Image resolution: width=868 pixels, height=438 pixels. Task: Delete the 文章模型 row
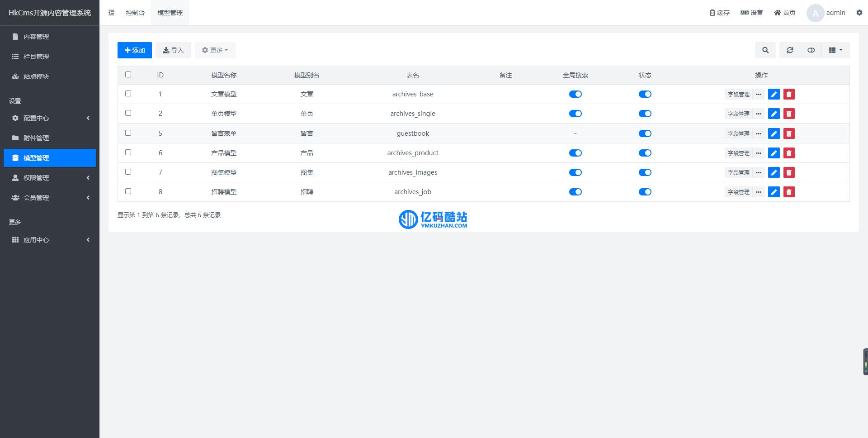point(789,94)
